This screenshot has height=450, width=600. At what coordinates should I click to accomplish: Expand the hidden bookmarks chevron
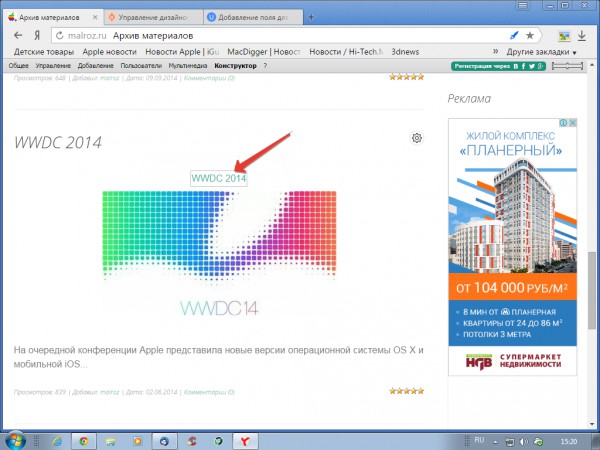click(x=496, y=51)
